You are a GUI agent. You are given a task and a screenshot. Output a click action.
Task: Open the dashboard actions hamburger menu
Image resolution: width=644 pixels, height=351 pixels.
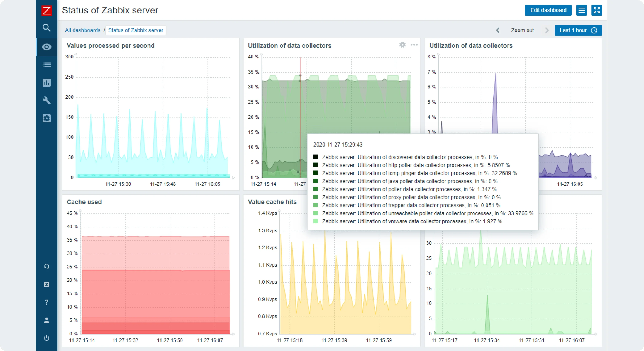(581, 10)
